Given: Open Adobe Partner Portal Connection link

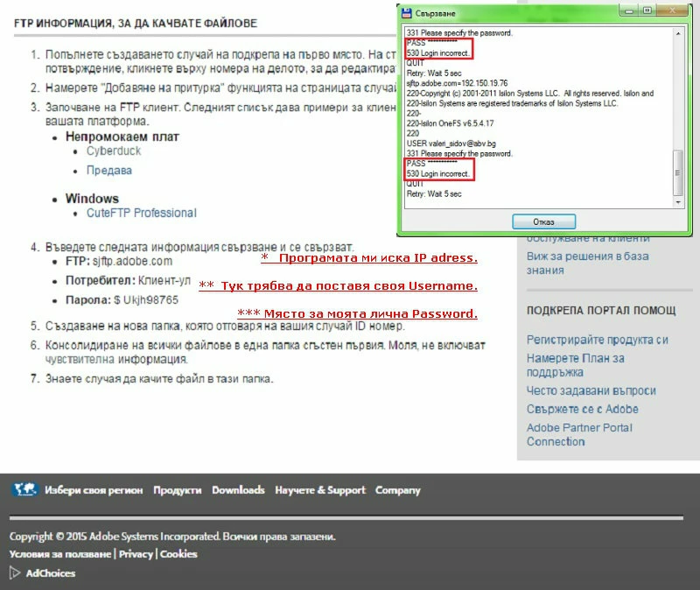Looking at the screenshot, I should pos(579,434).
